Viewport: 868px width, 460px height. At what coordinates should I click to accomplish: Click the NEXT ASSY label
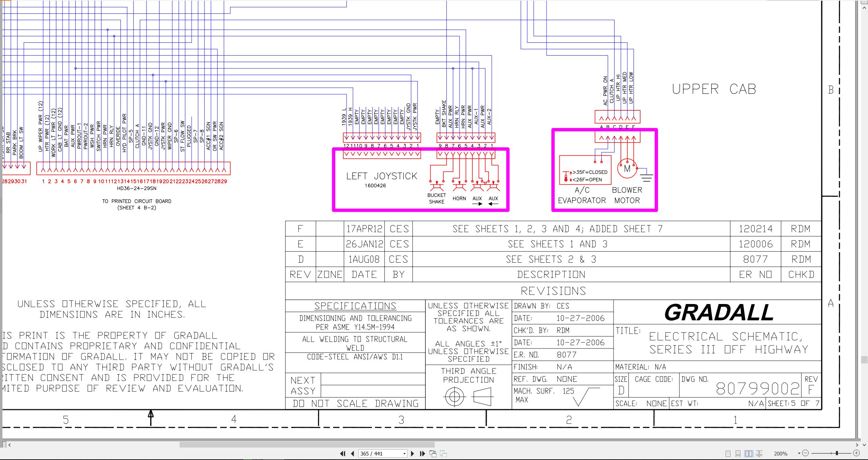tap(303, 385)
